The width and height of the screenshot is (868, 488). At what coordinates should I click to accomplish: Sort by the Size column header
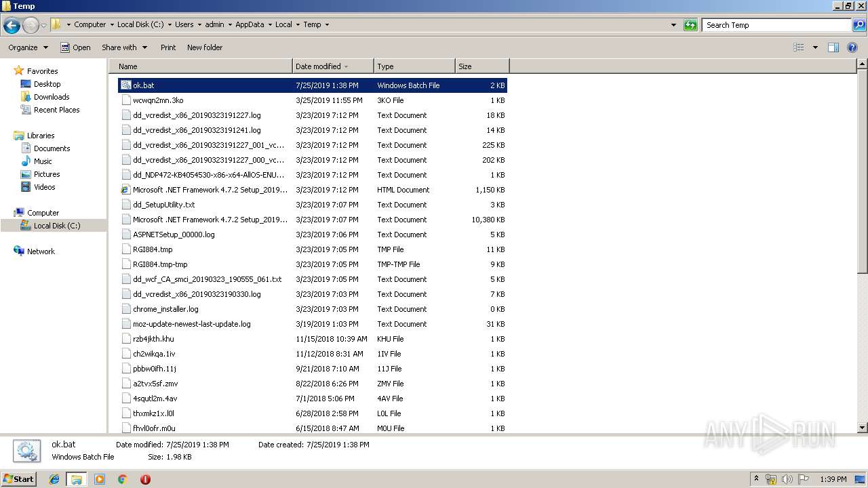[x=482, y=66]
